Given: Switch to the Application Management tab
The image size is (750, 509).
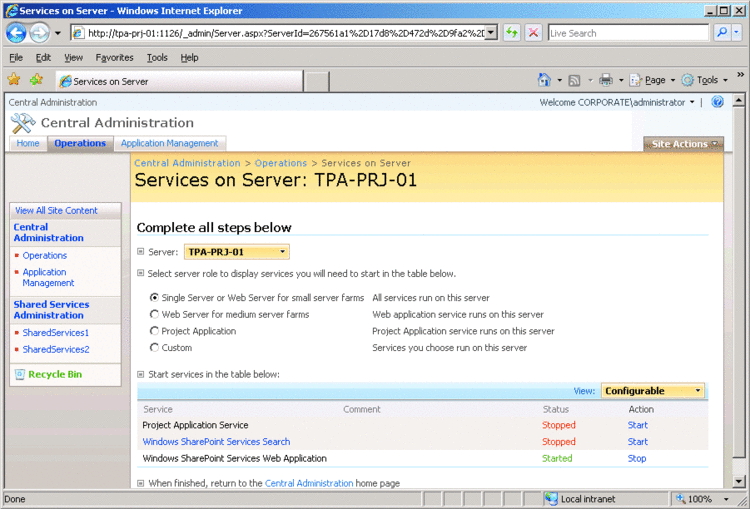Looking at the screenshot, I should pyautogui.click(x=169, y=143).
